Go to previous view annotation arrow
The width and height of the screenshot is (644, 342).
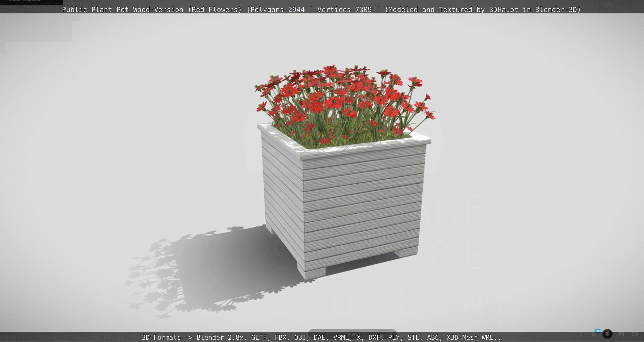click(x=314, y=334)
